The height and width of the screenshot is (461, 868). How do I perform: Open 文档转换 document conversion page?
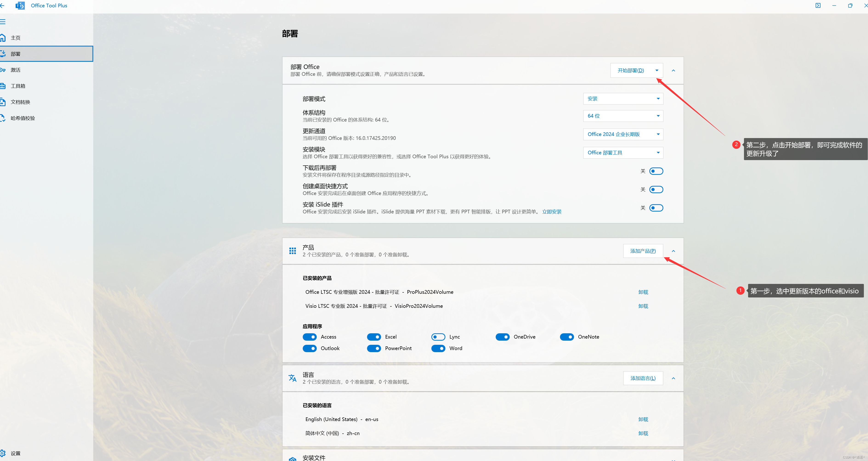pyautogui.click(x=46, y=102)
